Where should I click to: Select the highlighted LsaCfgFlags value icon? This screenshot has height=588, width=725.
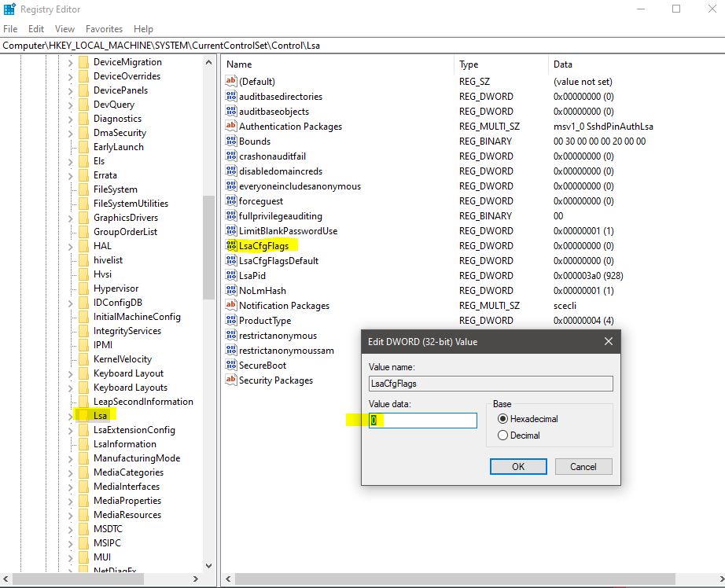tap(230, 245)
